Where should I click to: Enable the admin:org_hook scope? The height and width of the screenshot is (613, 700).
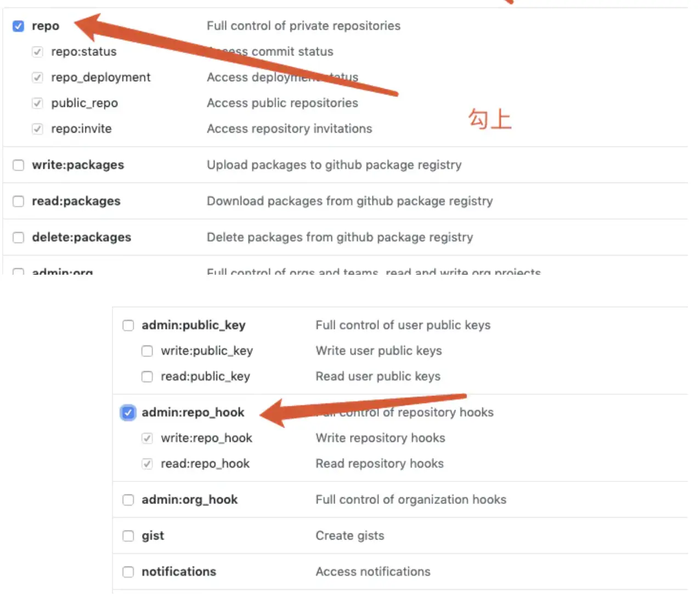[128, 500]
